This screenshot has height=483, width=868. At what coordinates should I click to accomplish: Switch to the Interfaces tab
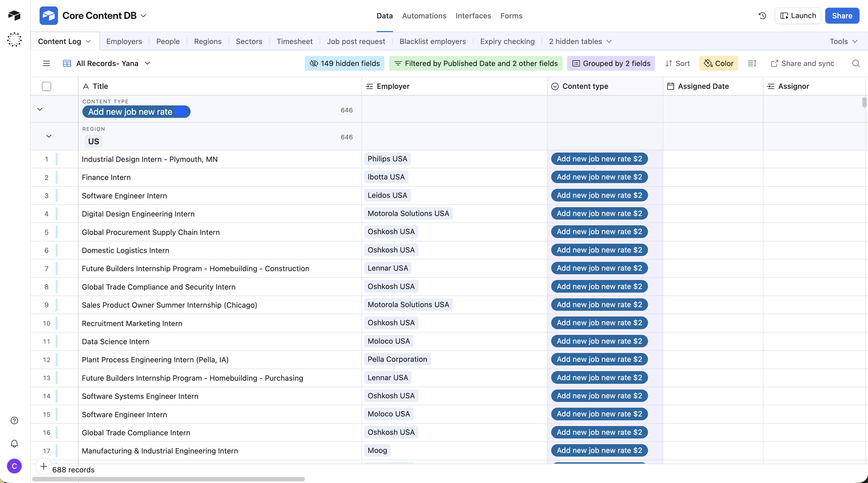pyautogui.click(x=473, y=16)
